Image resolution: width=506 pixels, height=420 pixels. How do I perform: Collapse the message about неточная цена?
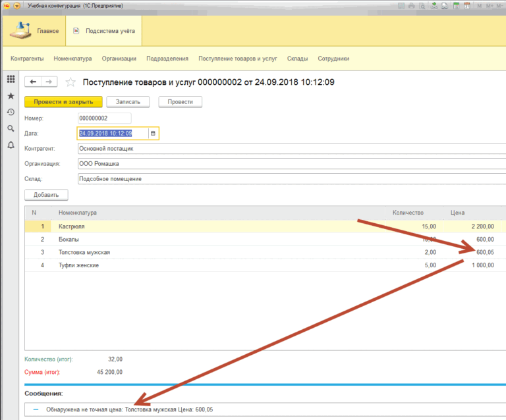(36, 409)
